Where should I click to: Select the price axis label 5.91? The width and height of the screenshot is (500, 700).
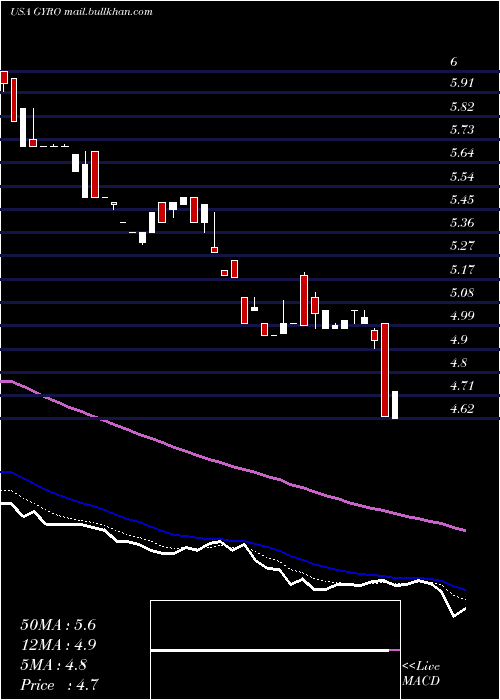[462, 83]
